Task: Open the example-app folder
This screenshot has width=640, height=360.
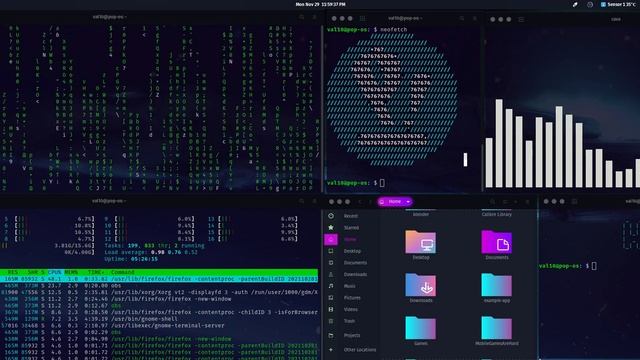Action: point(496,285)
